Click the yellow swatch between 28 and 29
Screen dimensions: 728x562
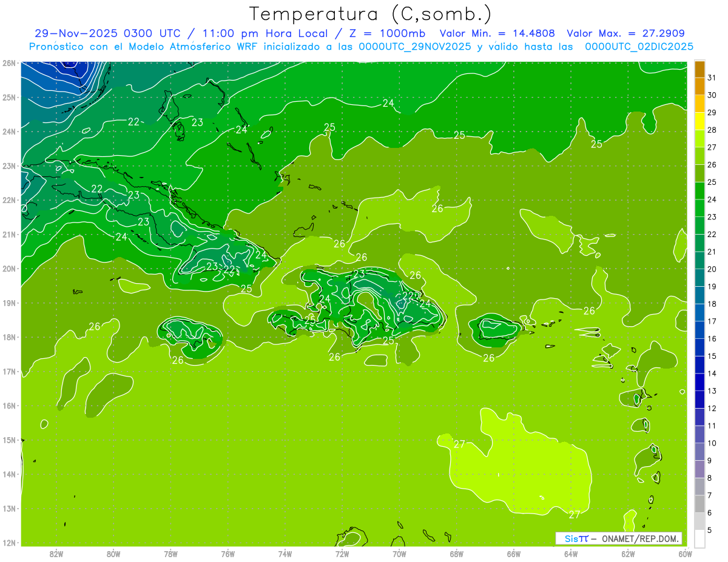(x=699, y=121)
